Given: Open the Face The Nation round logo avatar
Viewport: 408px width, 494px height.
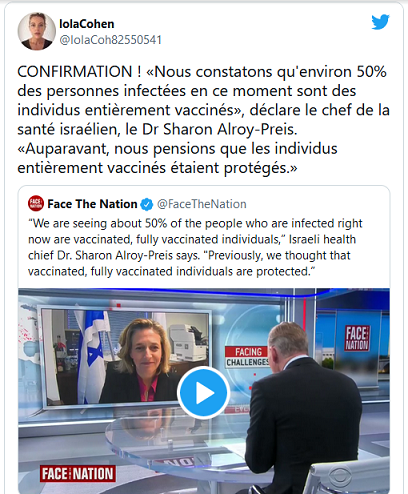Looking at the screenshot, I should tap(36, 203).
